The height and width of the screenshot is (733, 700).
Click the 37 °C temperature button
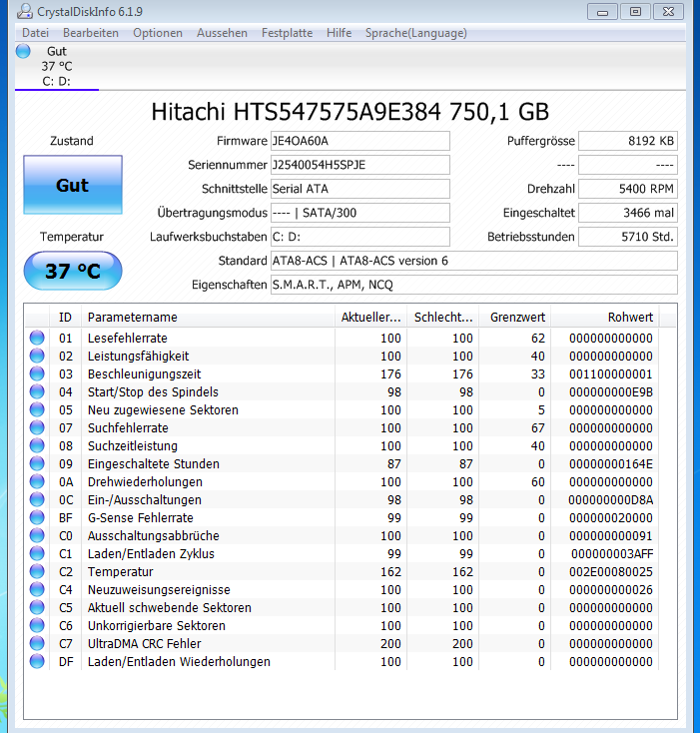73,271
